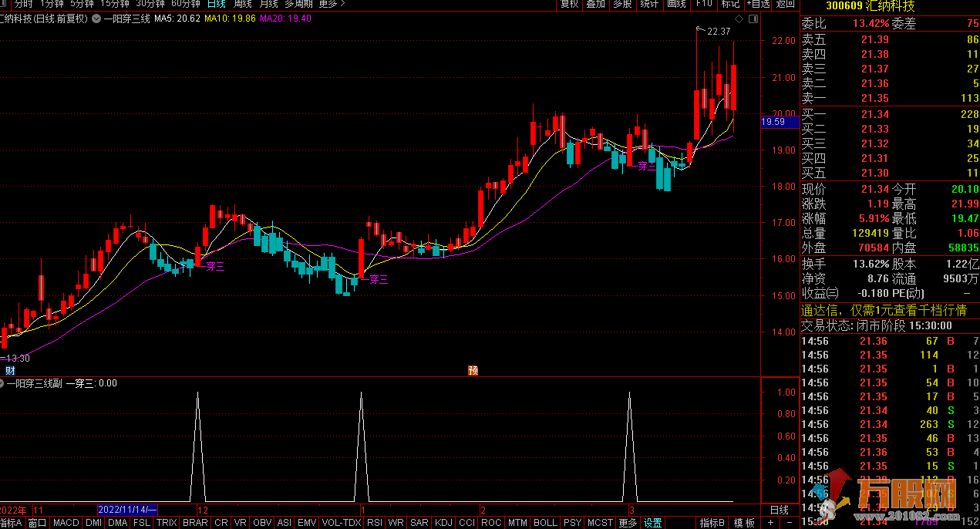Click the 叠加 overlay button

[596, 4]
